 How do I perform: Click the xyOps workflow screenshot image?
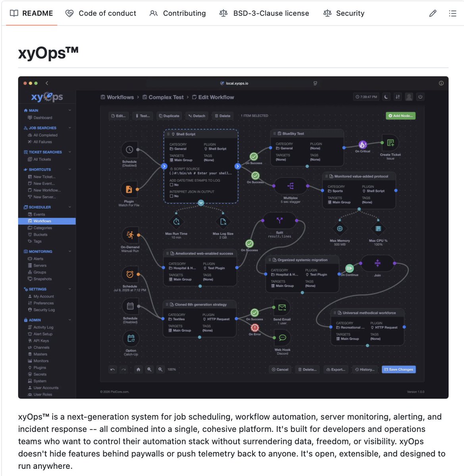pos(233,237)
